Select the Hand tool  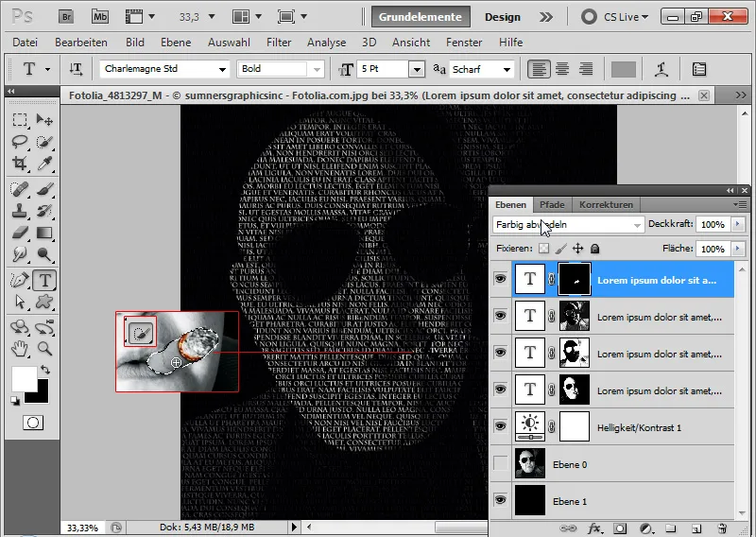(x=20, y=348)
